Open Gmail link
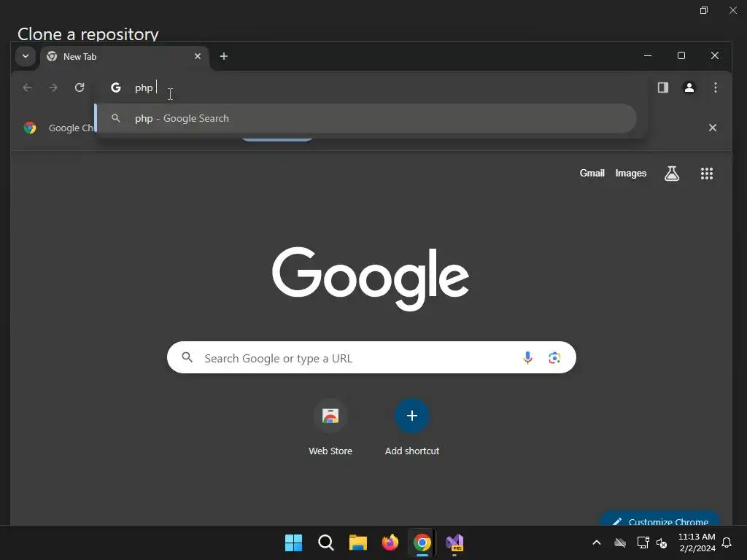Image resolution: width=747 pixels, height=560 pixels. point(592,174)
